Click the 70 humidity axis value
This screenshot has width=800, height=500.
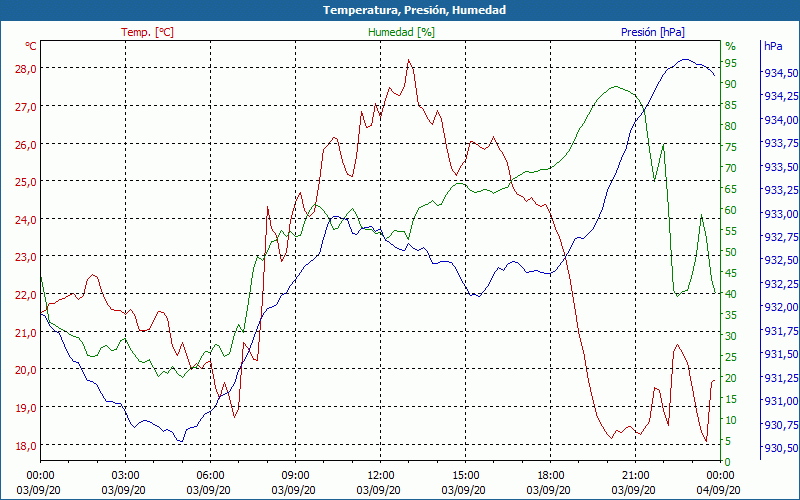click(731, 168)
